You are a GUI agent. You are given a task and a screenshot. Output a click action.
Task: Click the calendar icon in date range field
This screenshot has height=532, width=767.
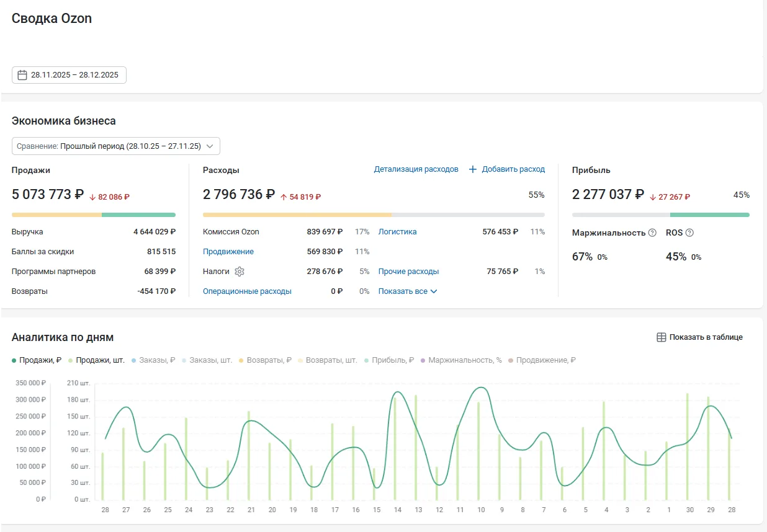(22, 75)
